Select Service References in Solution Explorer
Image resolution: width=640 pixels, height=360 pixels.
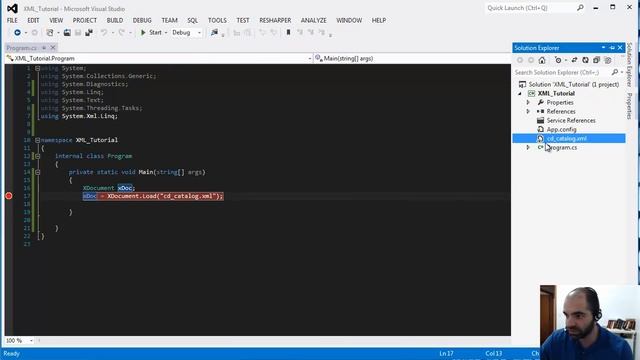(x=571, y=120)
